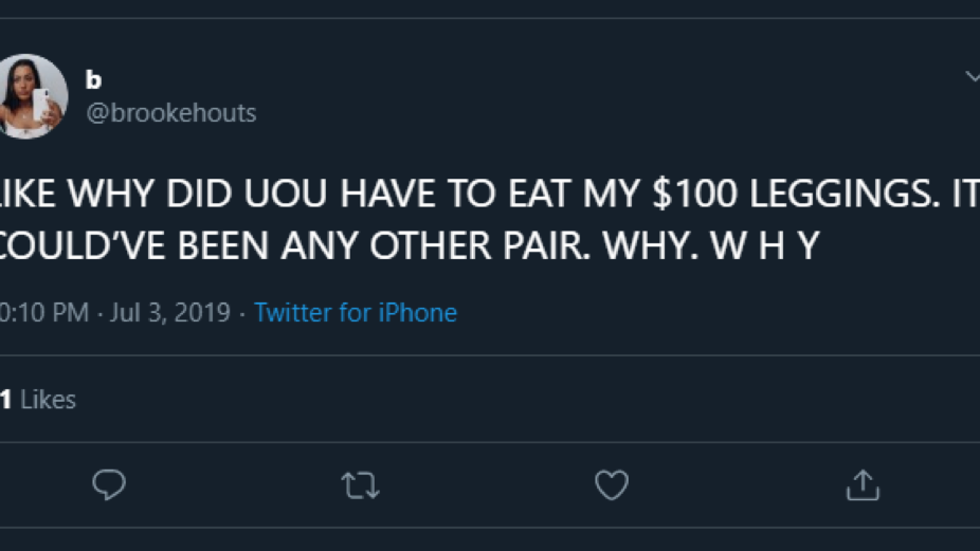Open the @brookehouts handle link
Screen dimensions: 980x551
tap(171, 113)
